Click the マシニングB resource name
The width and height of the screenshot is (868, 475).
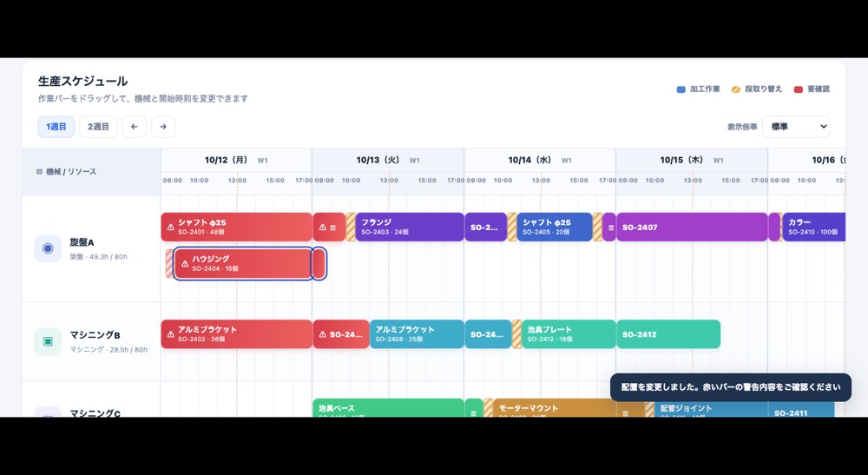tap(95, 335)
